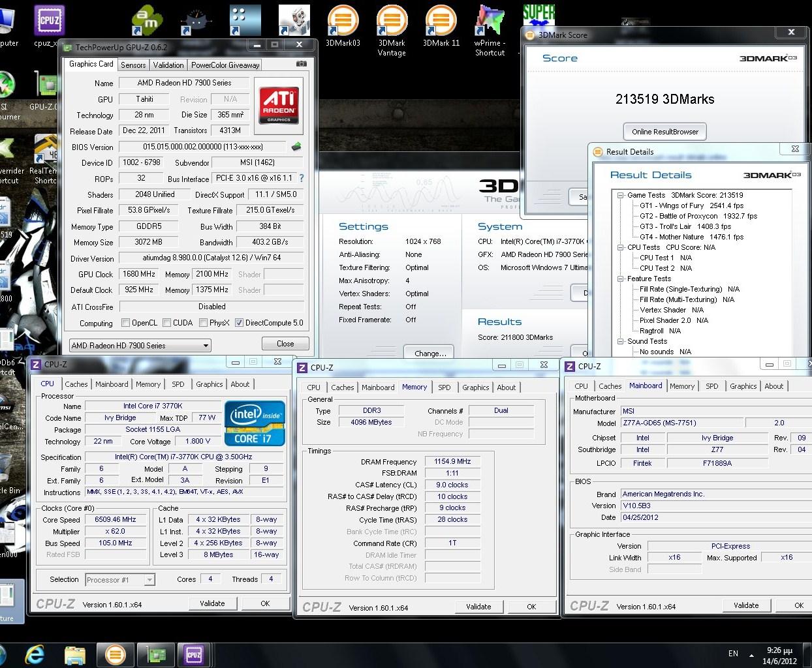Click the GPU Name field in GPU-Z
This screenshot has height=668, width=812.
tap(184, 83)
